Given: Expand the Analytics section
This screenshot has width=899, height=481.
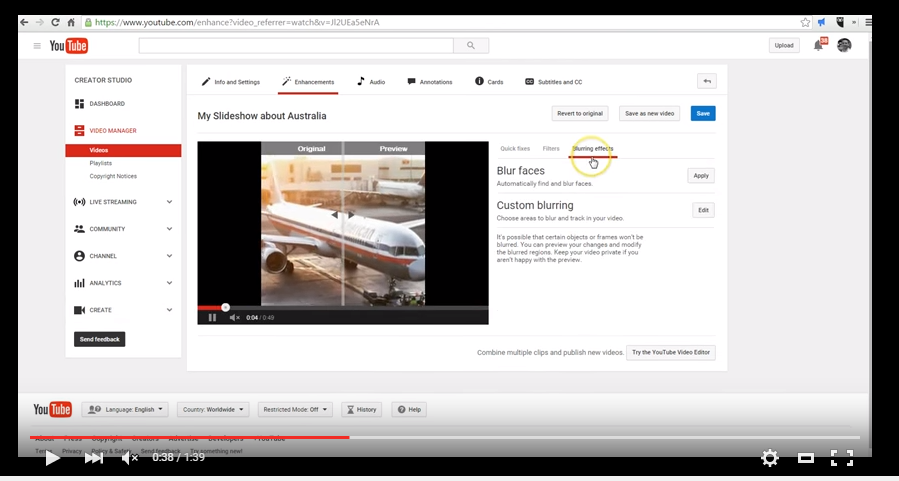Looking at the screenshot, I should point(123,283).
